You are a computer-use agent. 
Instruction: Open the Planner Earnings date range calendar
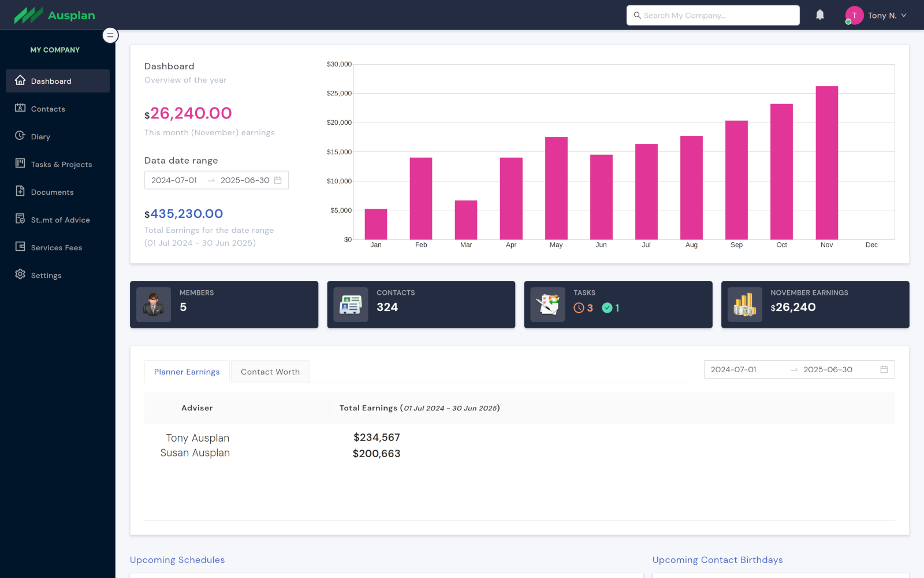tap(884, 369)
